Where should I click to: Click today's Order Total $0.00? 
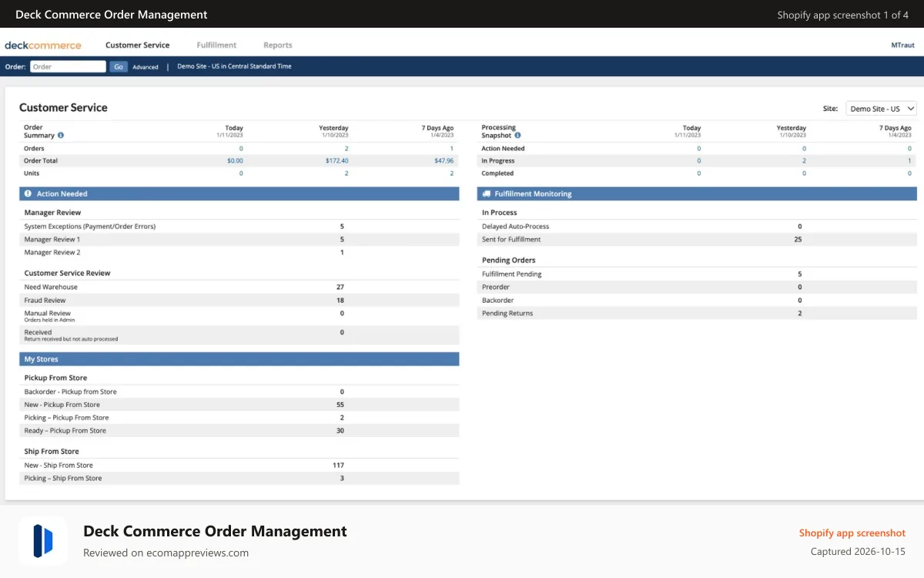235,161
